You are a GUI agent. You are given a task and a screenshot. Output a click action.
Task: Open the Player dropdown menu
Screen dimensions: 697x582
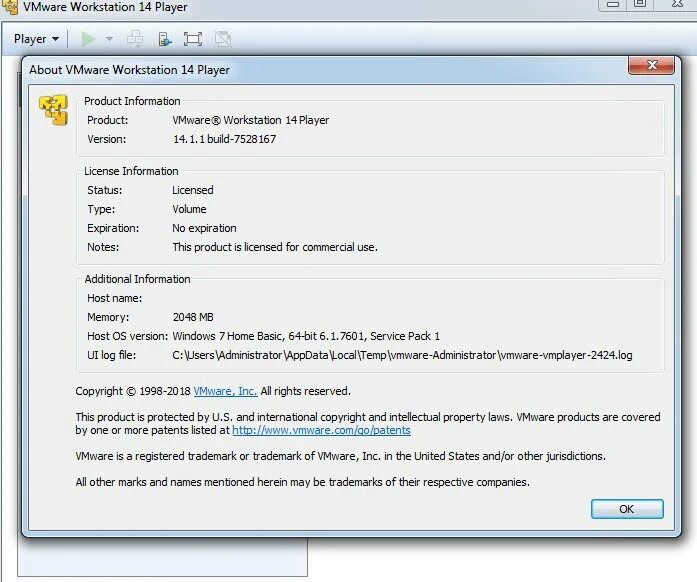pos(36,39)
